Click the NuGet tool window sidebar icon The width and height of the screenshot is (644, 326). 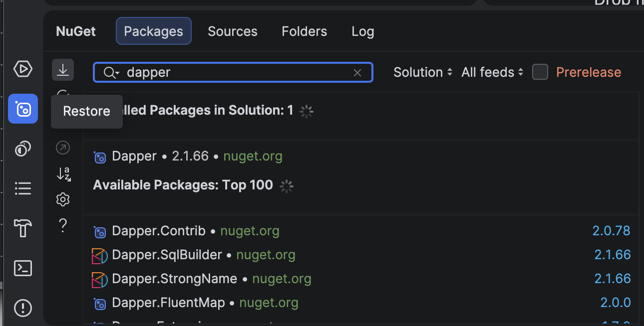[23, 109]
